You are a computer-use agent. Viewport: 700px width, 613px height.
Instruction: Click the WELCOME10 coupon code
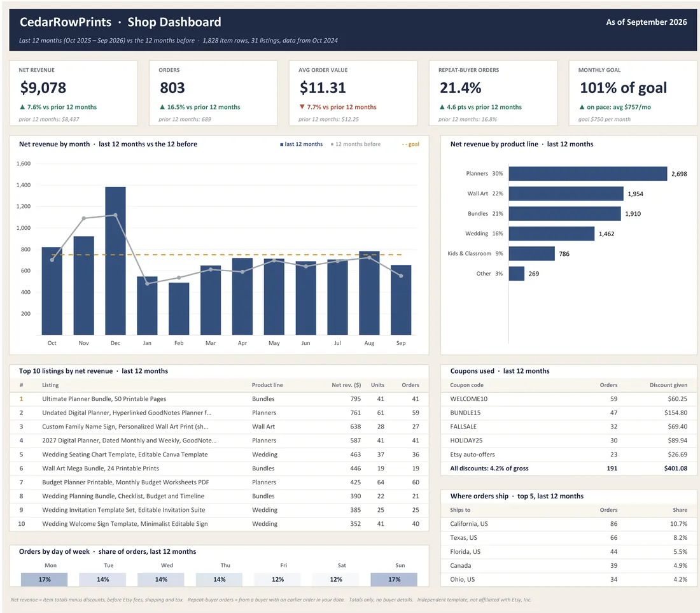coord(469,399)
